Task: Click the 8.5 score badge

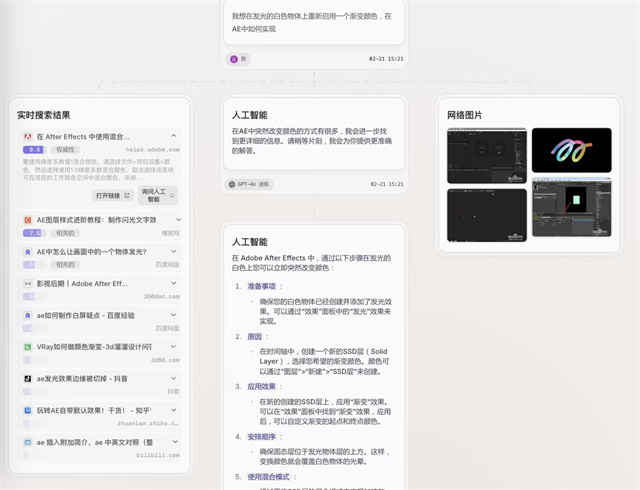Action: point(33,149)
